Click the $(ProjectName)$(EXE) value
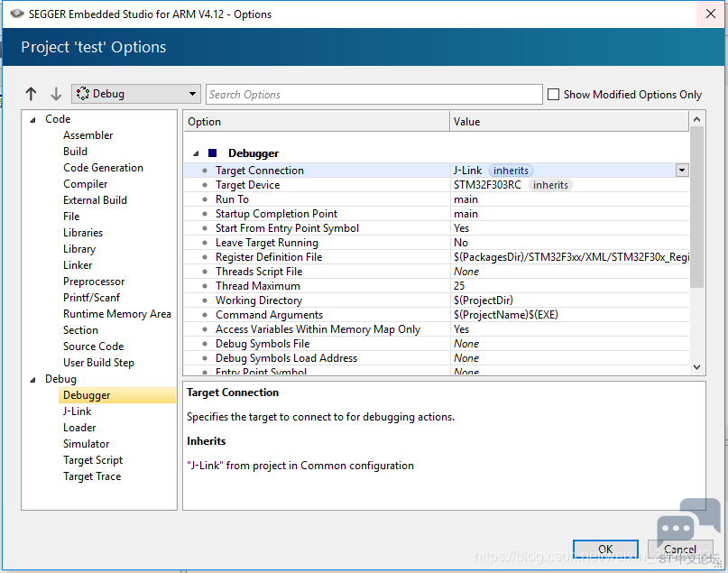728x573 pixels. (x=506, y=315)
